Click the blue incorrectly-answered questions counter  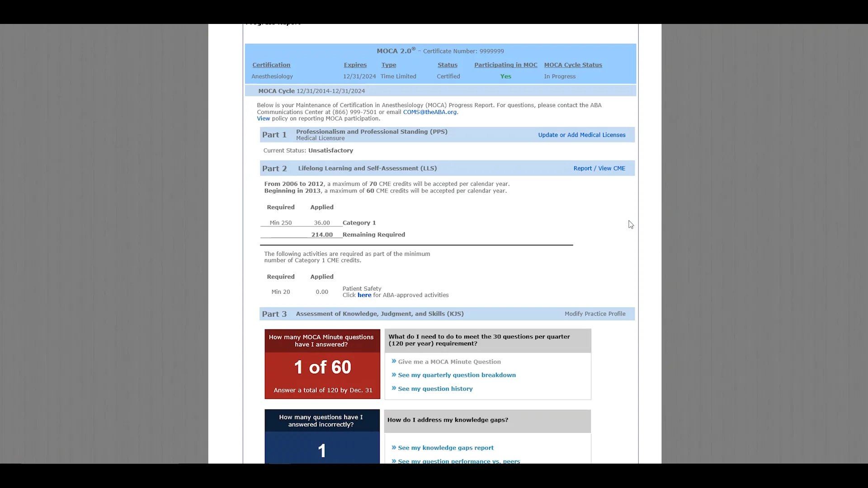point(322,450)
